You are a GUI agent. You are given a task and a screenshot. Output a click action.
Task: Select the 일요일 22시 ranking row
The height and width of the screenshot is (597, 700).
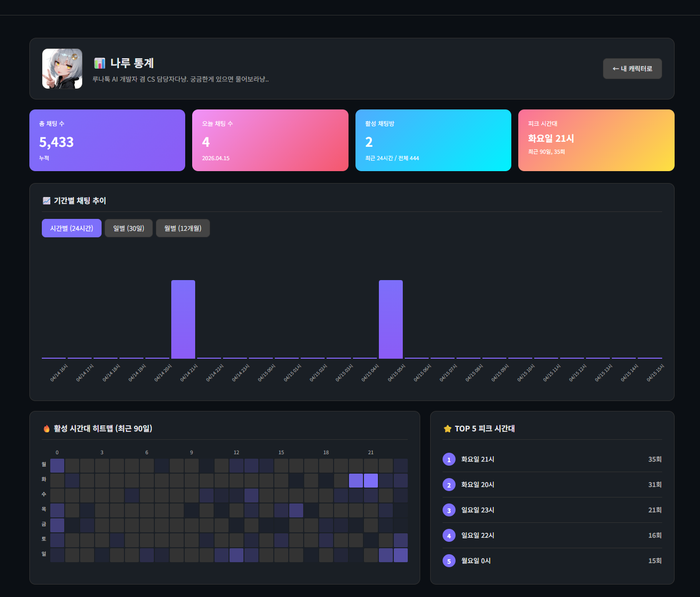(552, 535)
